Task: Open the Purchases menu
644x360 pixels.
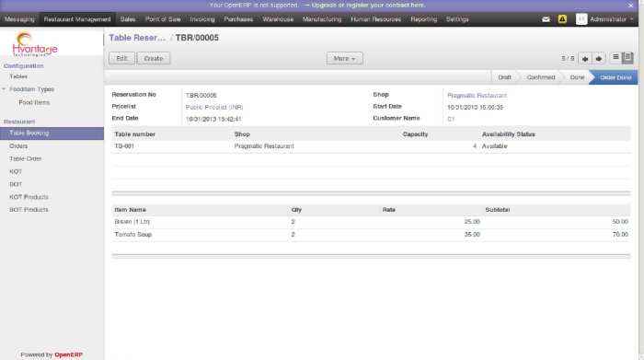Action: coord(238,19)
